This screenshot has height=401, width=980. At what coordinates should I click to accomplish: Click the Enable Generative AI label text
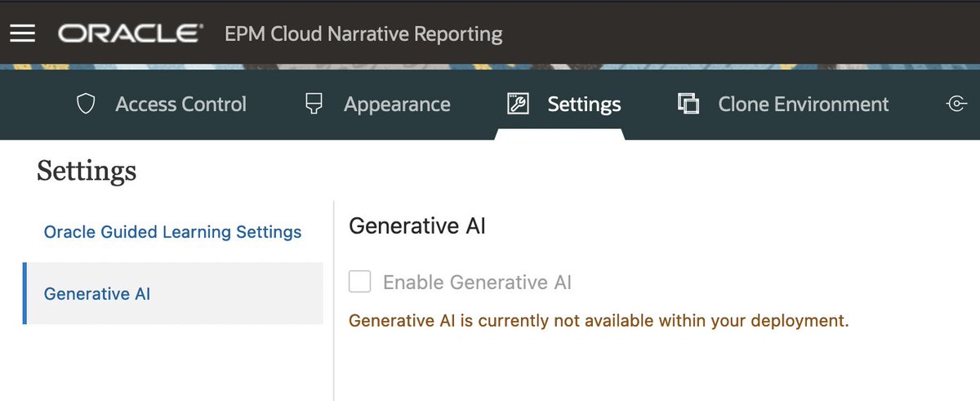478,283
